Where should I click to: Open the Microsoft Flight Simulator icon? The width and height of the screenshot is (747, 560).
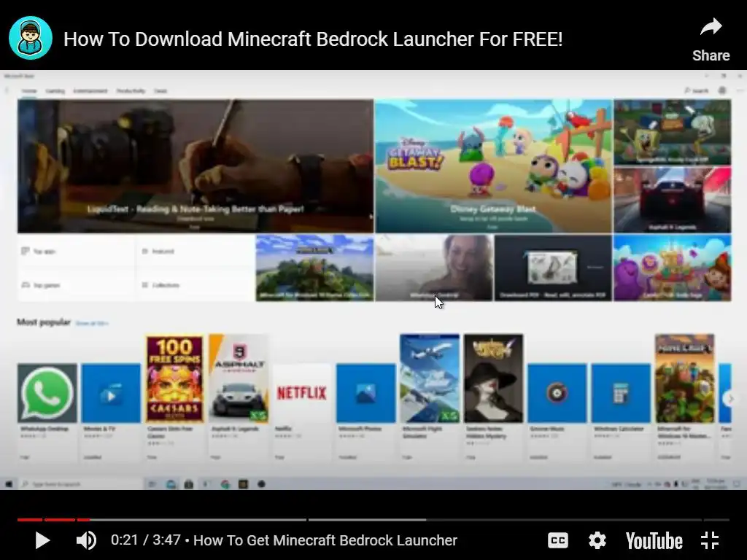430,378
